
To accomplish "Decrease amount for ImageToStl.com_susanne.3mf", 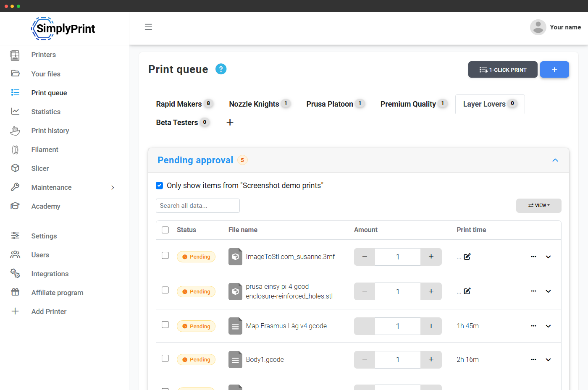I will (365, 257).
